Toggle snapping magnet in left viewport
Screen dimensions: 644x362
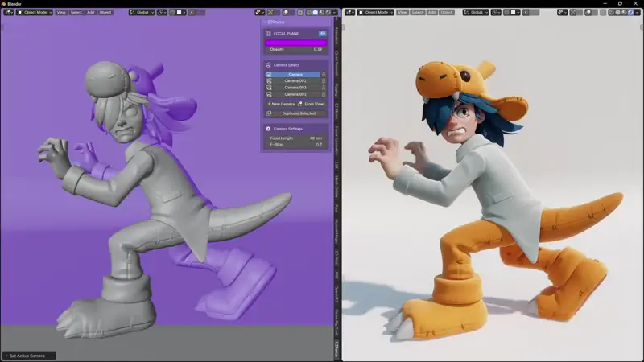(x=172, y=12)
